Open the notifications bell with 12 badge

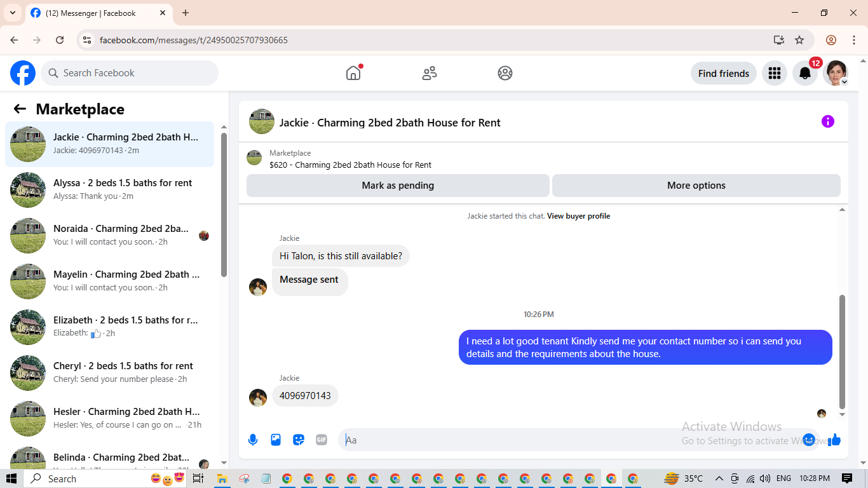(805, 73)
